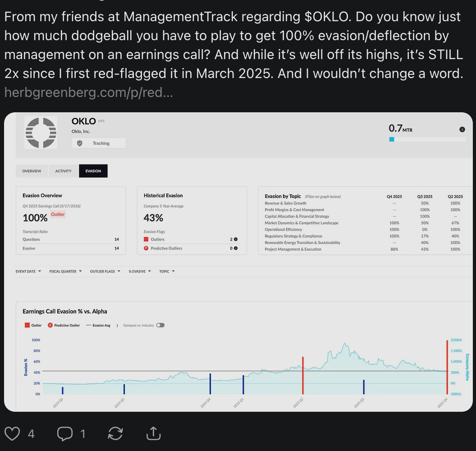The width and height of the screenshot is (476, 451).
Task: Open the Fiscal Quarter dropdown
Action: [65, 271]
